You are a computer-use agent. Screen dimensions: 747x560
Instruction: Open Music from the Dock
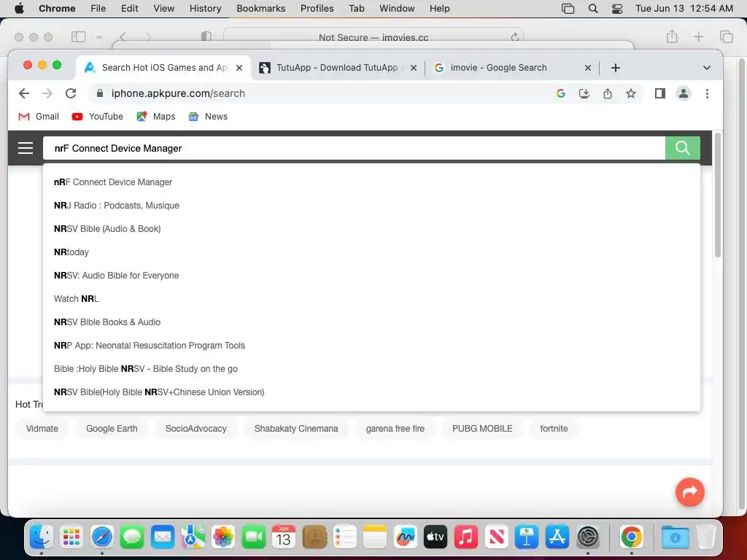coord(466,537)
